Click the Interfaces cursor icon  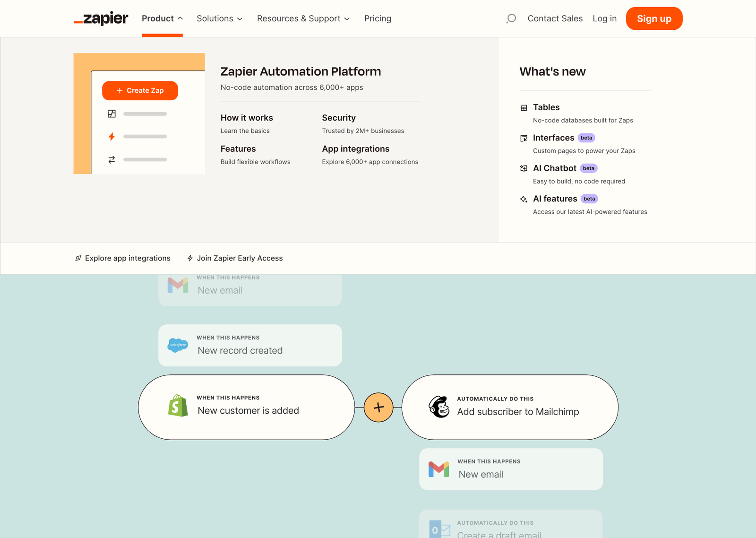[524, 138]
